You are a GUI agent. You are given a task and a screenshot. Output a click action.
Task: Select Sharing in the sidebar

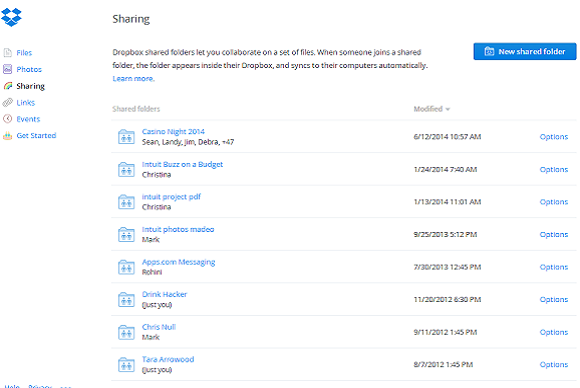tap(30, 86)
